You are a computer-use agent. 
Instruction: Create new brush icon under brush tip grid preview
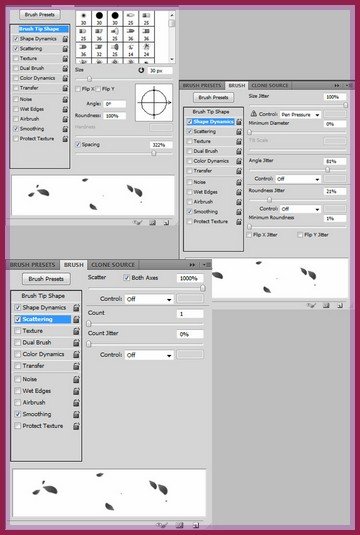[166, 223]
